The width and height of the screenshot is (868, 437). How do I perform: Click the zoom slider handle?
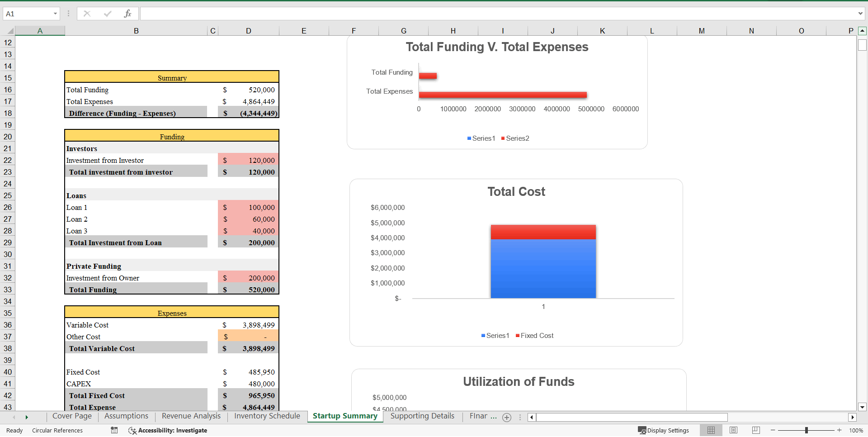[807, 430]
